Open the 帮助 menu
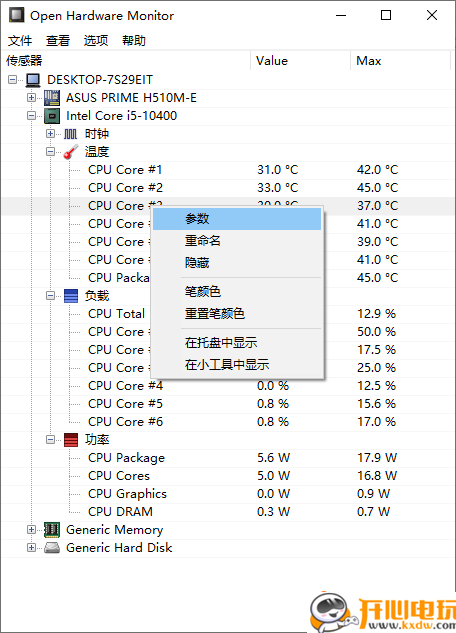The width and height of the screenshot is (456, 633). click(134, 40)
